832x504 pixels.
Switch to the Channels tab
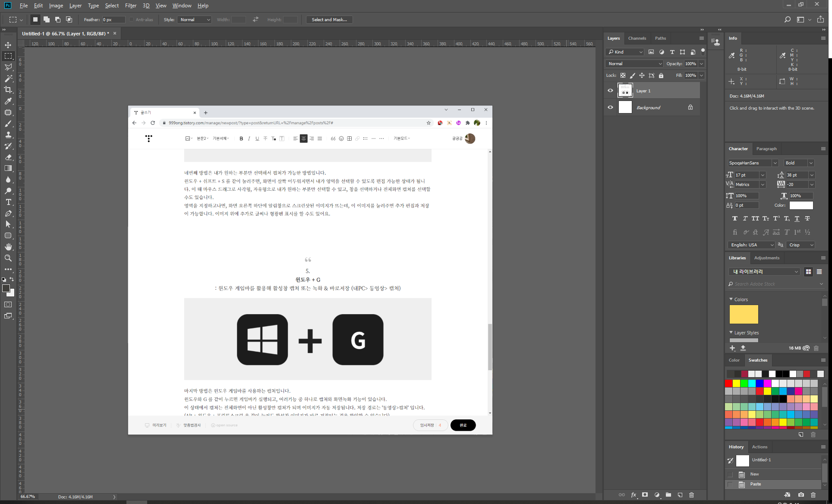(637, 38)
